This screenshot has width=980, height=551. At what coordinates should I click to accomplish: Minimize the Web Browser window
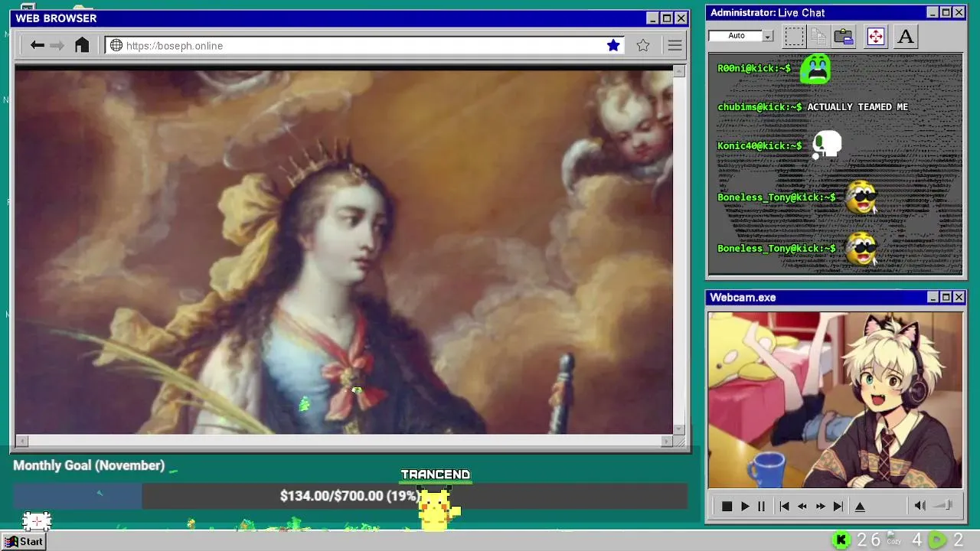tap(652, 18)
